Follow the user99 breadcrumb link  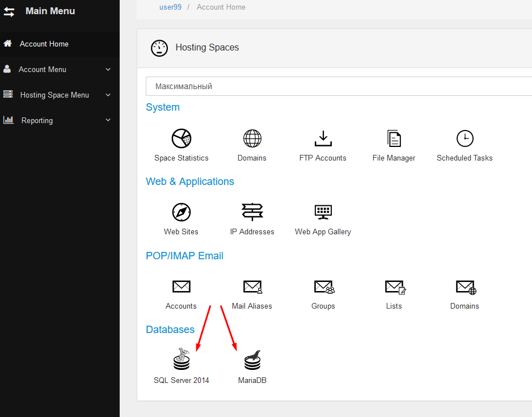[170, 7]
